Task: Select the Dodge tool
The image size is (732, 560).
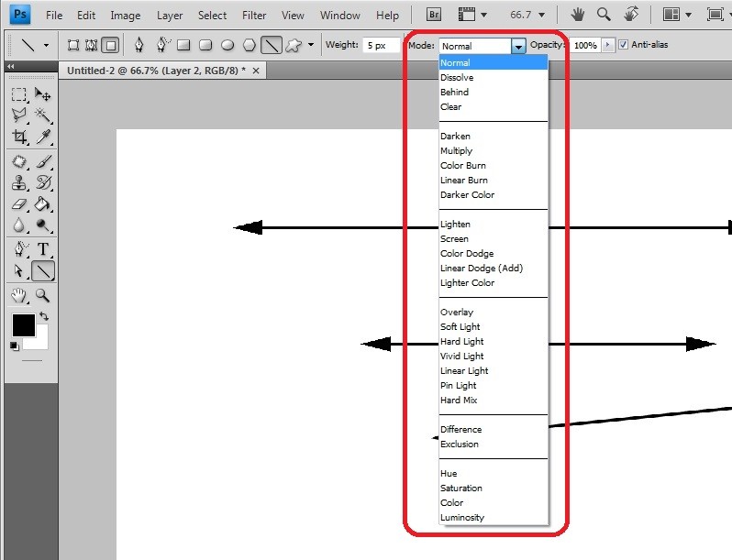Action: click(43, 225)
